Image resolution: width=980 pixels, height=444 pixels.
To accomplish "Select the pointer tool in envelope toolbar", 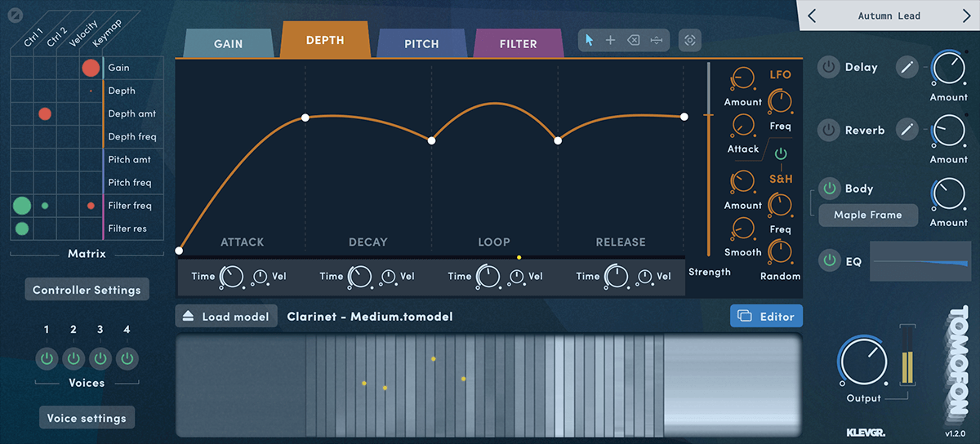I will pyautogui.click(x=590, y=40).
